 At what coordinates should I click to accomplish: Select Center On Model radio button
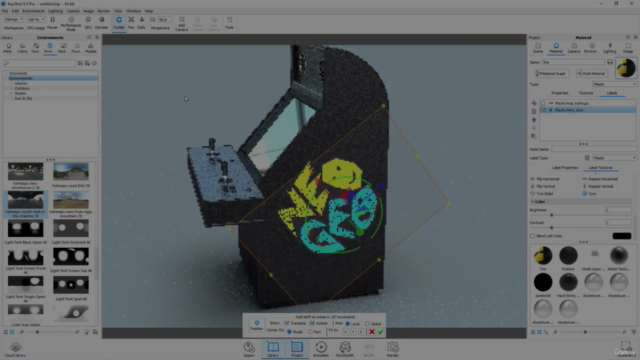point(289,332)
